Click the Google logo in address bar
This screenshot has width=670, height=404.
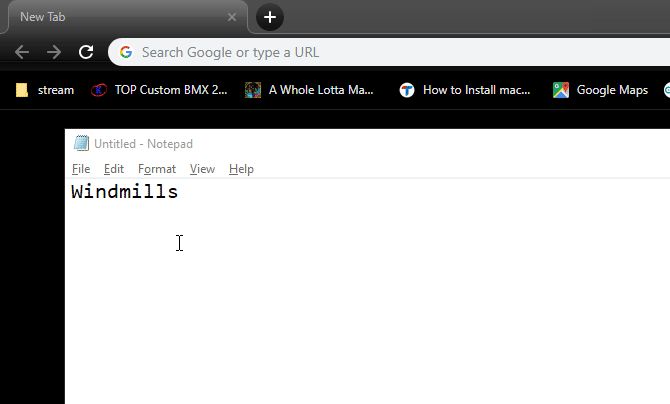tap(126, 52)
